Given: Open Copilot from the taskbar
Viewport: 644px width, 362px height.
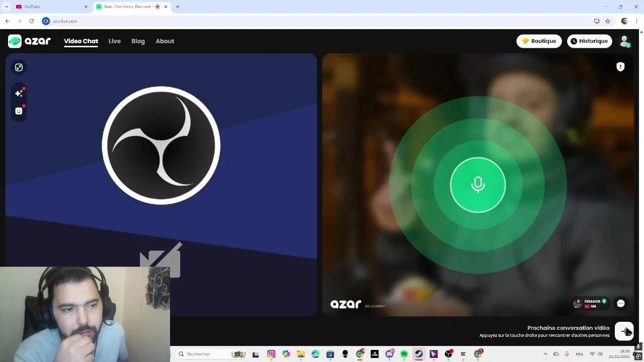Looking at the screenshot, I should (x=286, y=354).
